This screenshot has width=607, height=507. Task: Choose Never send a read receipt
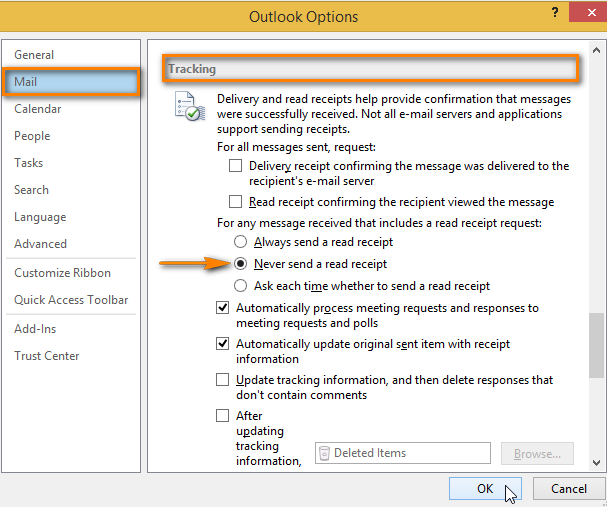(240, 264)
